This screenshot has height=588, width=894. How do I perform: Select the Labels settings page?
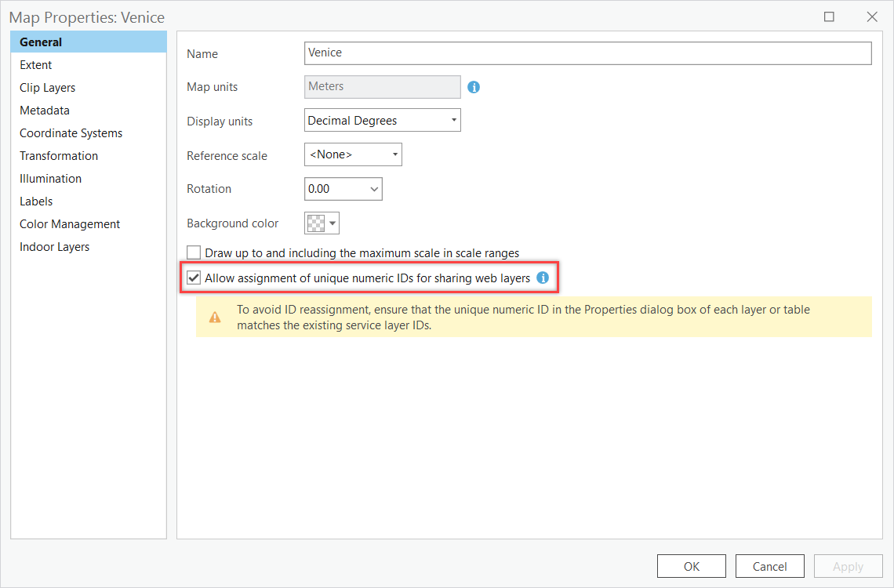[x=36, y=201]
